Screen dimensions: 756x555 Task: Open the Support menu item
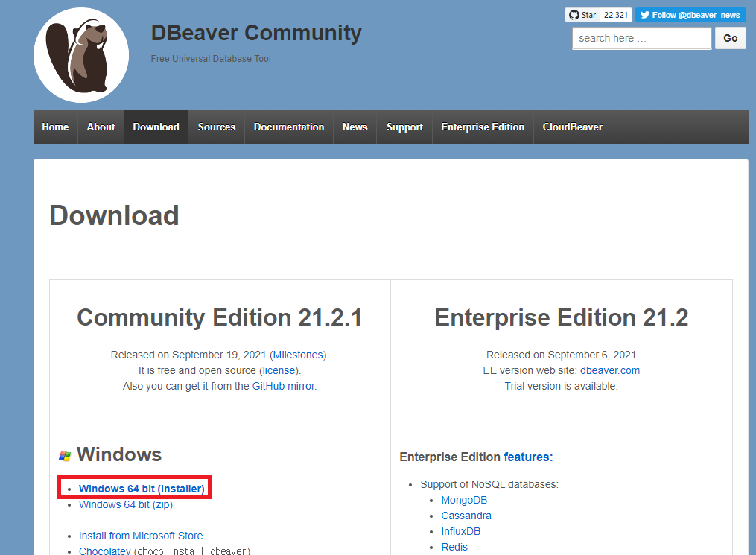(x=404, y=127)
